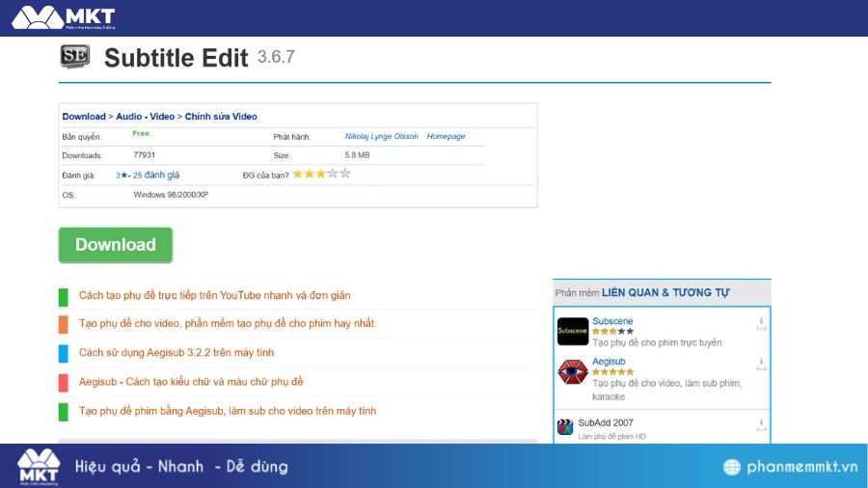Click the LIÊN QUAN & TƯƠNG TỰ heading
This screenshot has width=868, height=488.
tap(665, 292)
